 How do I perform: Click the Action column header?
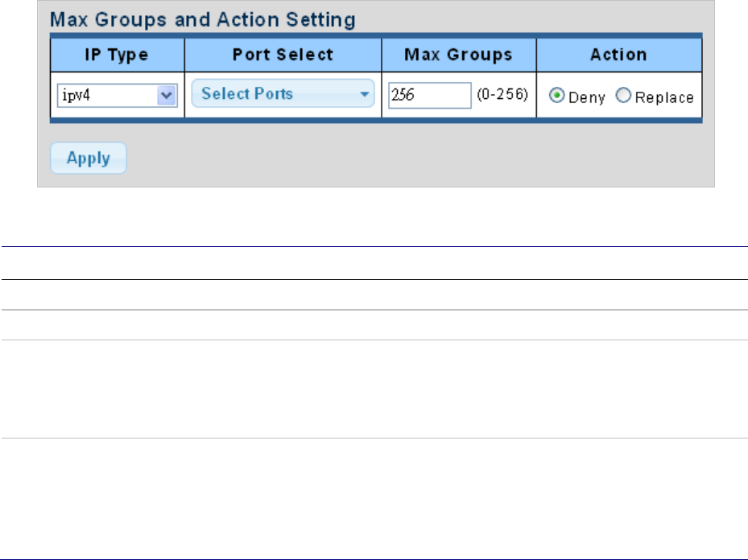(618, 55)
